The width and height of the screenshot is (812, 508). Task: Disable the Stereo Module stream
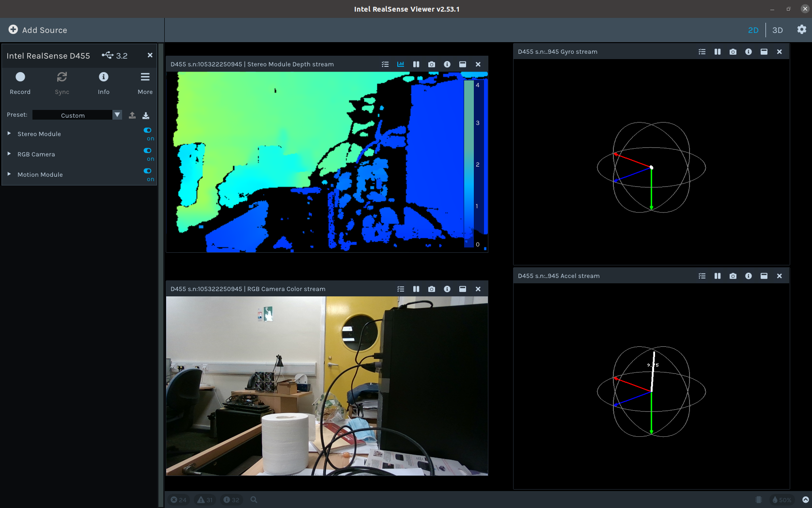coord(147,130)
